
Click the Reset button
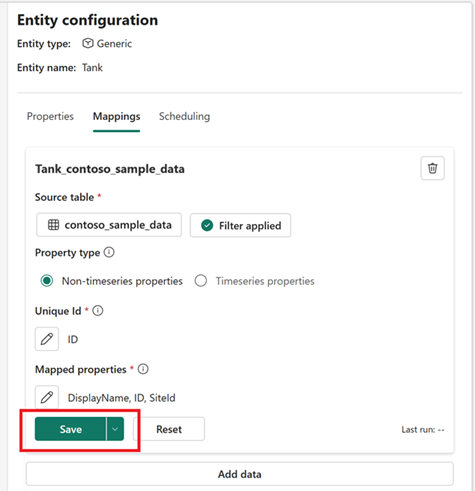(x=169, y=429)
